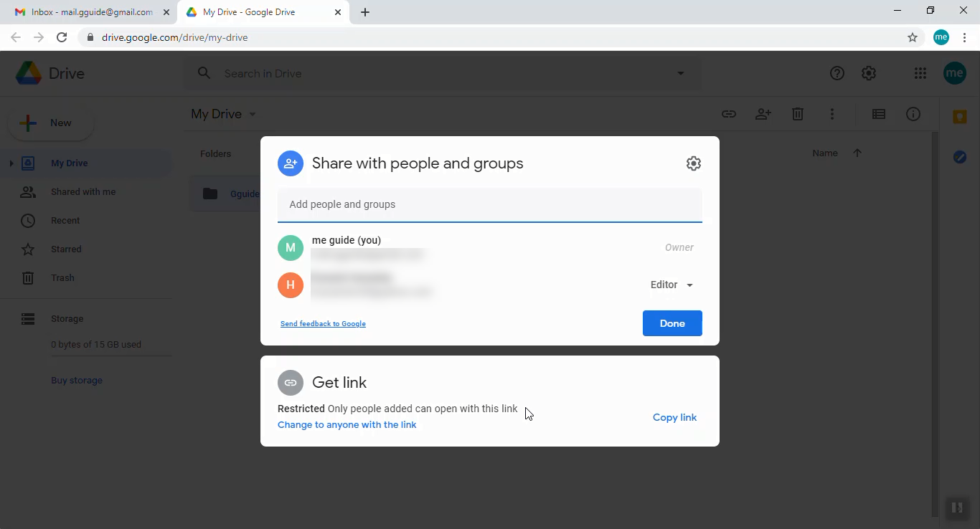
Task: Open More actions via three-dot icon
Action: [x=832, y=114]
